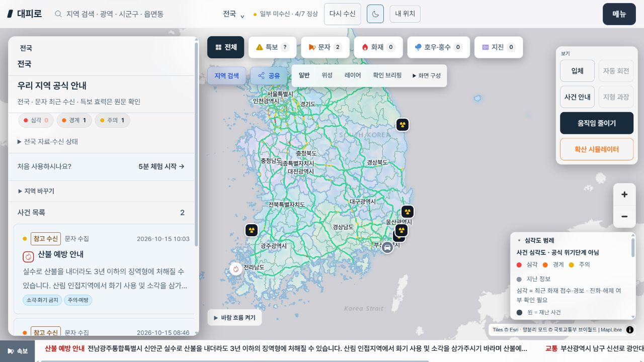The width and height of the screenshot is (644, 362).
Task: Click the 서울특별시 map label
Action: pos(280,94)
